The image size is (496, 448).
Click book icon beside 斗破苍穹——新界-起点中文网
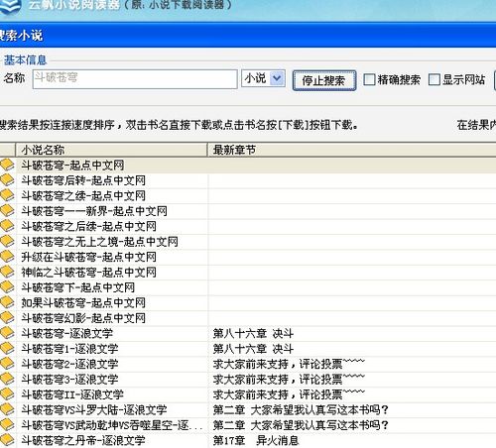point(7,210)
